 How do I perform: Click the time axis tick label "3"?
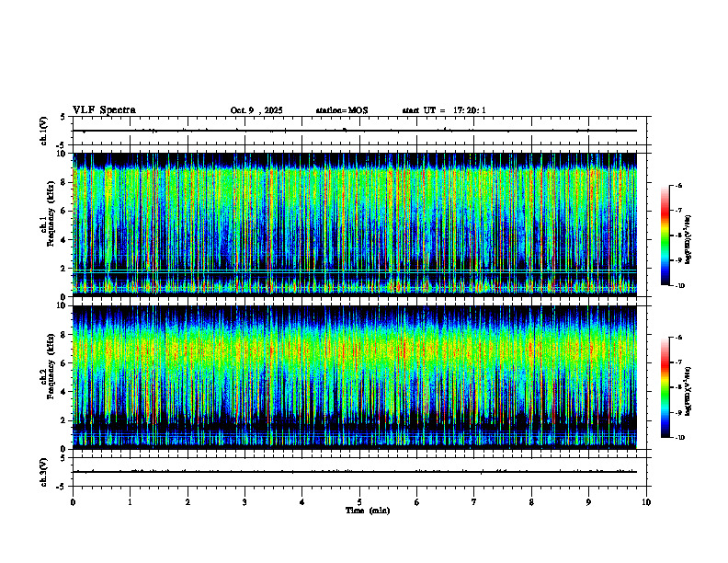click(245, 502)
